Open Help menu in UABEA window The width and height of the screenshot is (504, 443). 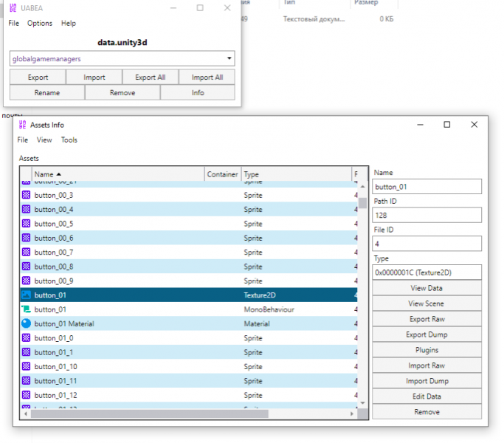pyautogui.click(x=69, y=23)
